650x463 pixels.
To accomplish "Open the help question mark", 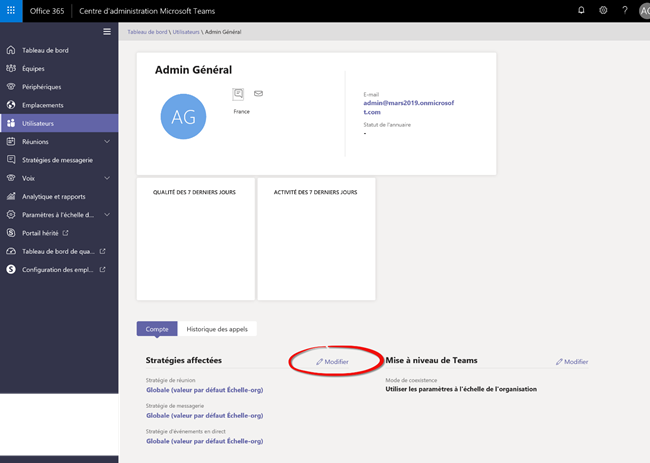I will tap(625, 10).
